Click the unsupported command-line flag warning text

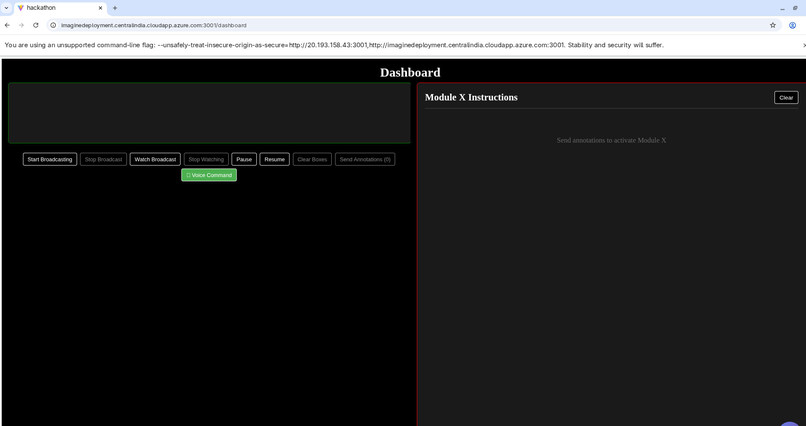pyautogui.click(x=334, y=45)
